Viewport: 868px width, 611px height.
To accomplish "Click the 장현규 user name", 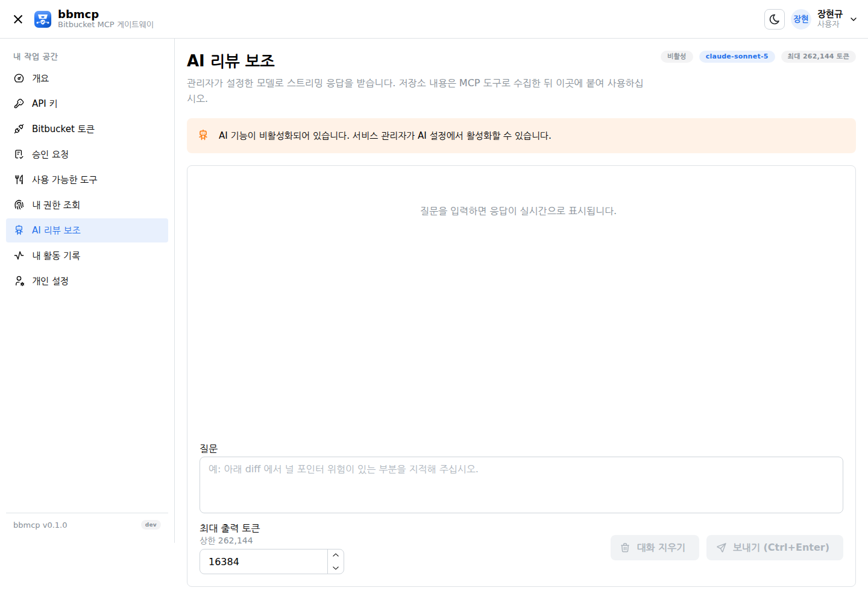I will [x=830, y=14].
